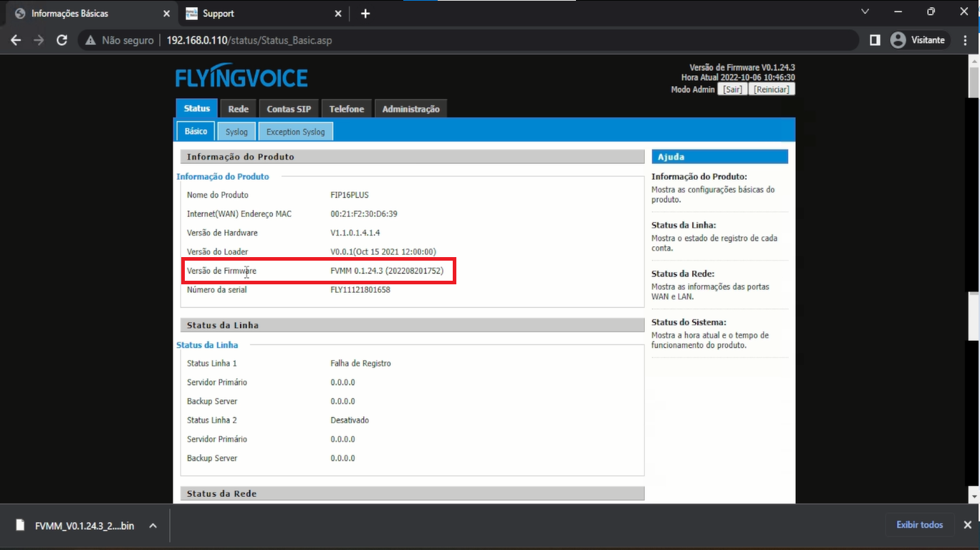This screenshot has height=550, width=980.
Task: Expand the tab search chevron
Action: tap(865, 12)
